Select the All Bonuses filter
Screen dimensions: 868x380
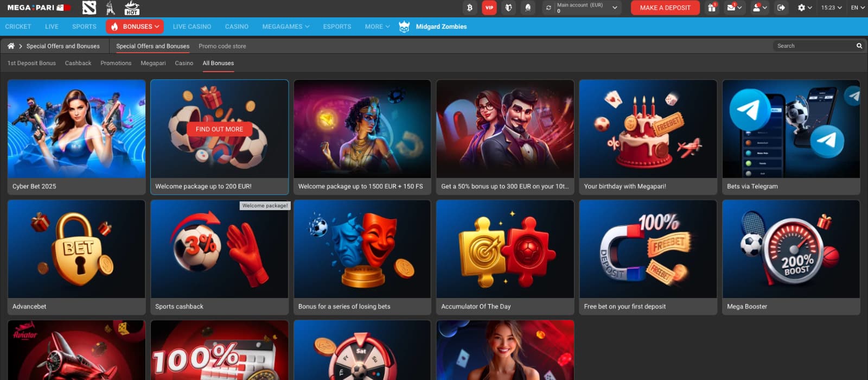[x=218, y=64]
